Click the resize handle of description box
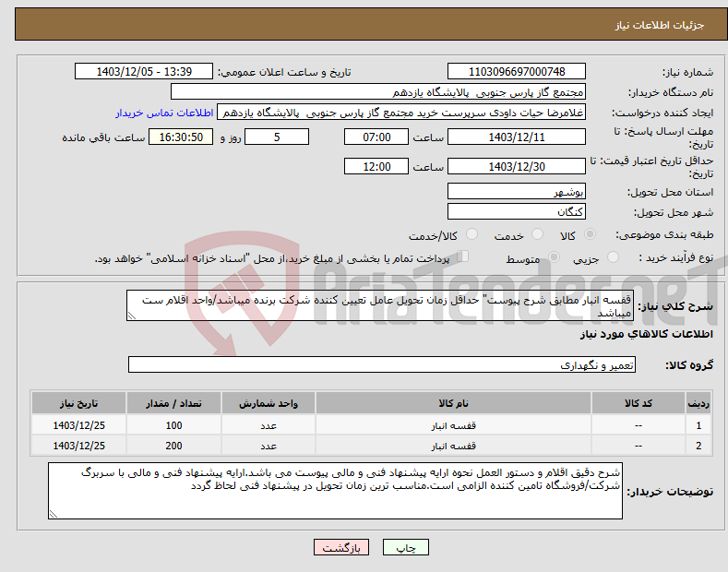728x572 pixels. [x=131, y=316]
